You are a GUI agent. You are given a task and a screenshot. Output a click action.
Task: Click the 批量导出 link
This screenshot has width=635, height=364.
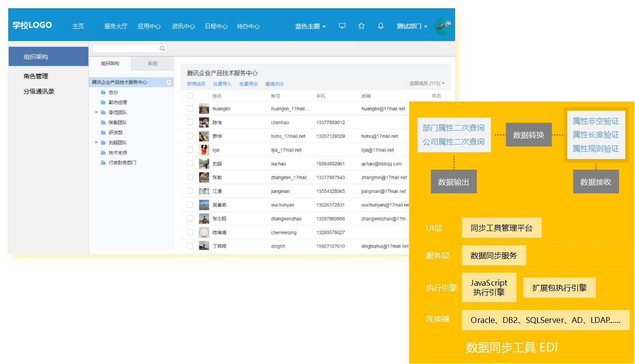pos(249,84)
